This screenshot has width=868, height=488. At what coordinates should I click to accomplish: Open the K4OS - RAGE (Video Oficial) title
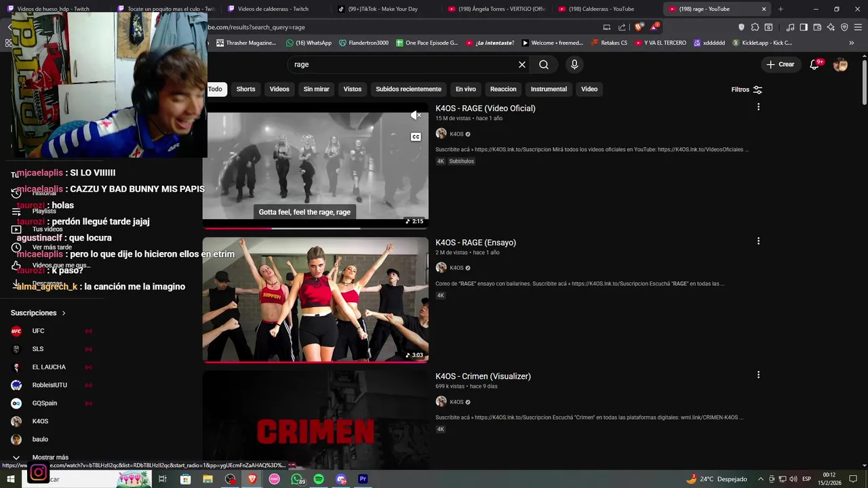[x=486, y=108]
